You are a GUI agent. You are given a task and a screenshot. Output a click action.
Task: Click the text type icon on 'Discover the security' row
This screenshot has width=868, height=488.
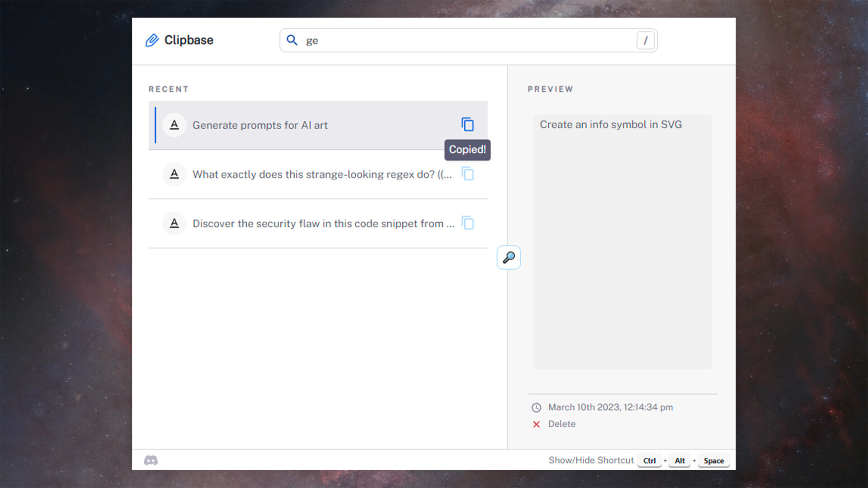click(x=174, y=223)
